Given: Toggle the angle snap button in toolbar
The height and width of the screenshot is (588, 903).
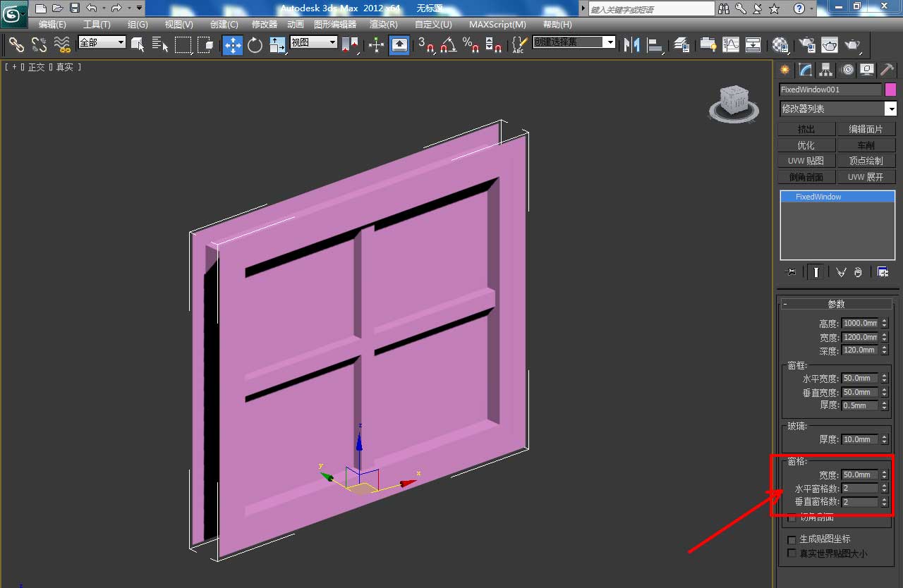Looking at the screenshot, I should [x=448, y=45].
